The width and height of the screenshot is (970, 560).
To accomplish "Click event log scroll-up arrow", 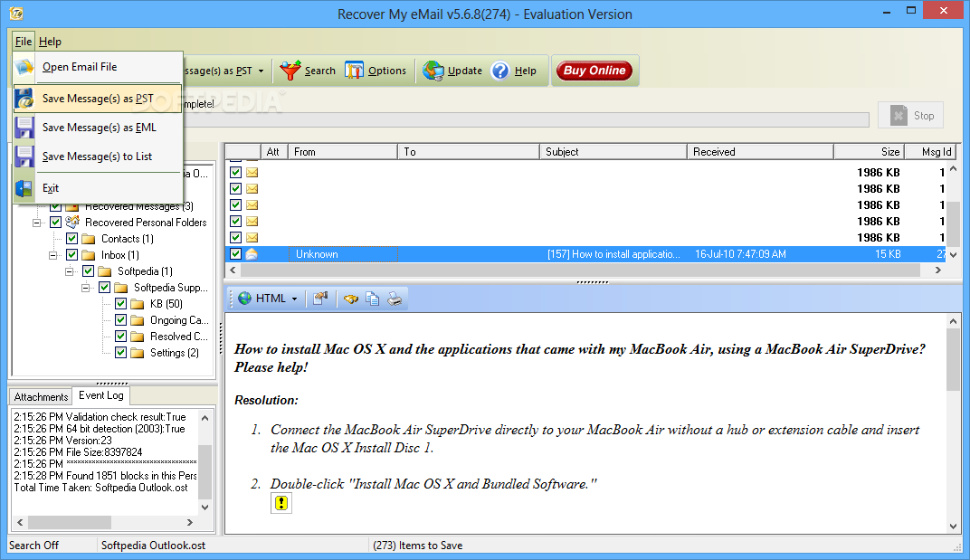I will (x=204, y=418).
